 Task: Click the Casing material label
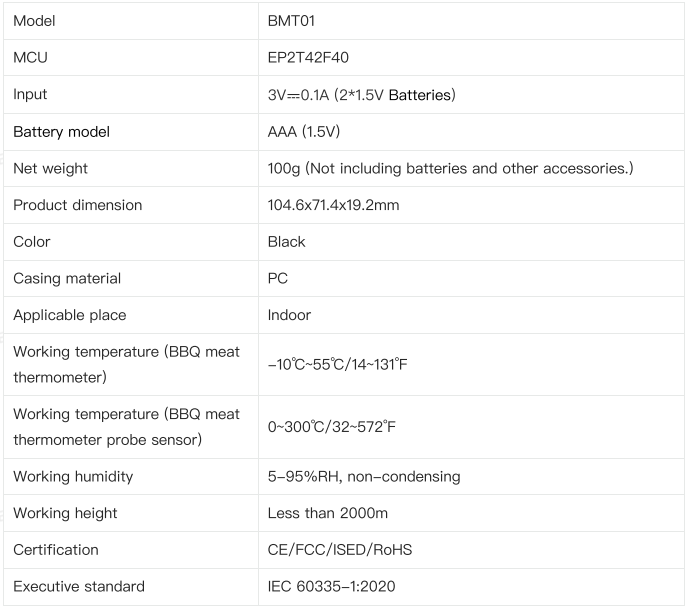[67, 279]
